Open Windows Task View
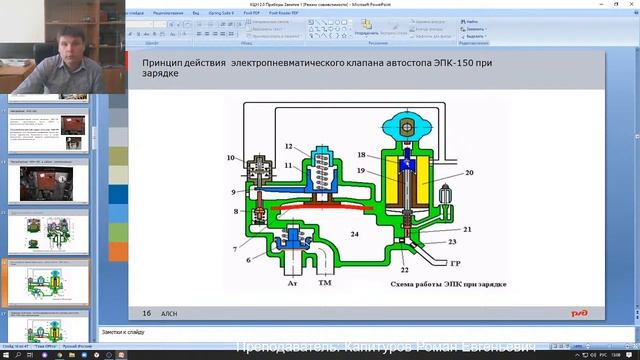This screenshot has height=360, width=640. point(30,355)
